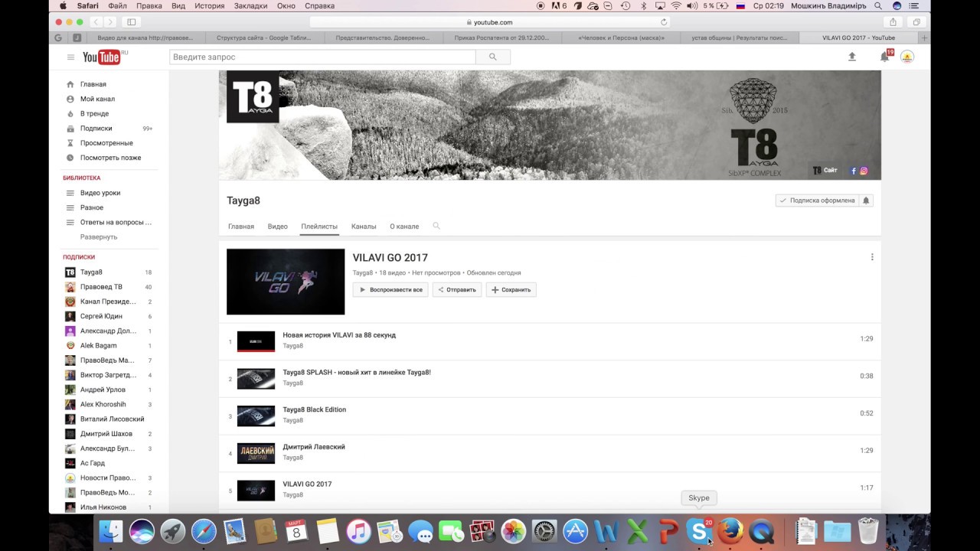This screenshot has height=551, width=980.
Task: Click Safari forward navigation arrow
Action: [110, 22]
